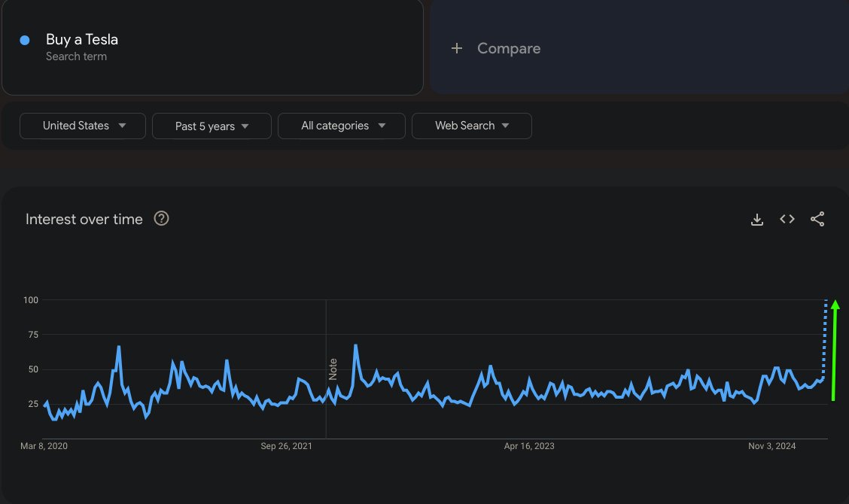Download the Interest over time CSV

tap(757, 219)
